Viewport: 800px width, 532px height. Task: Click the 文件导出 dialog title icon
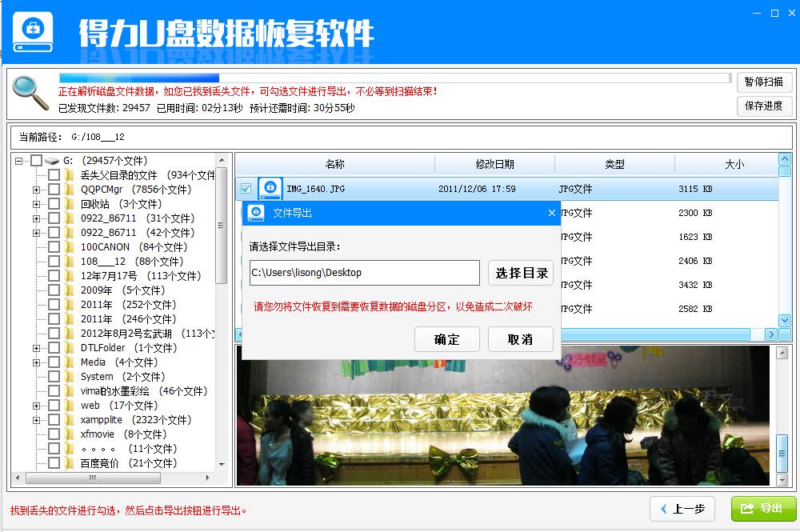(256, 213)
